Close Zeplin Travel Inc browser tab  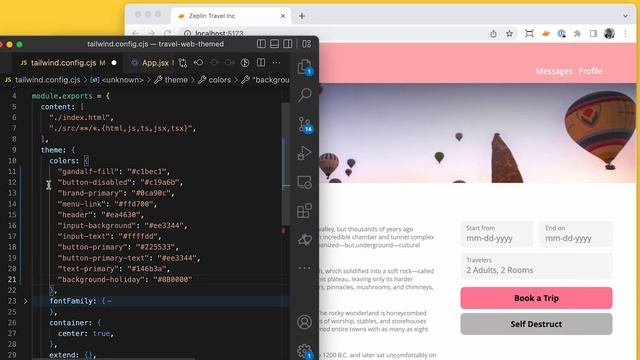[x=283, y=16]
